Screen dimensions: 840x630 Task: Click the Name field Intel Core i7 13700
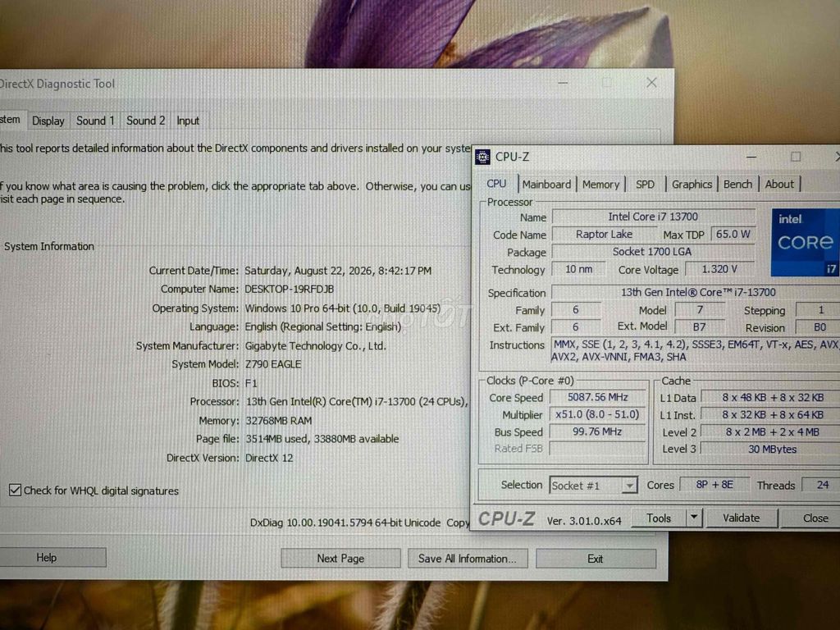click(x=654, y=217)
